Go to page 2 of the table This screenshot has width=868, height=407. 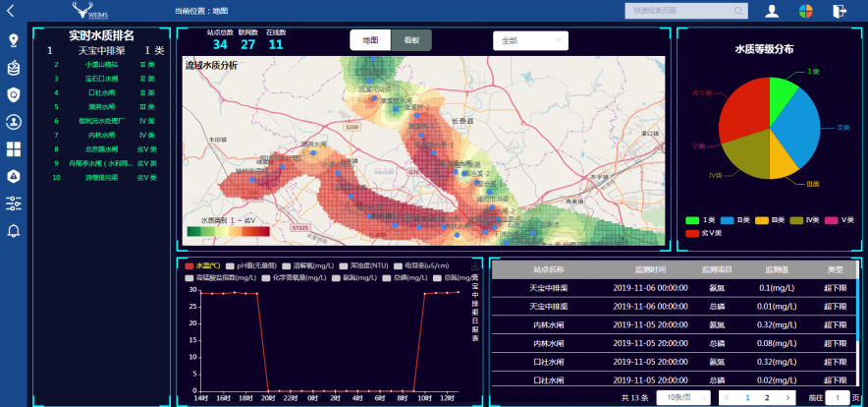tap(767, 397)
